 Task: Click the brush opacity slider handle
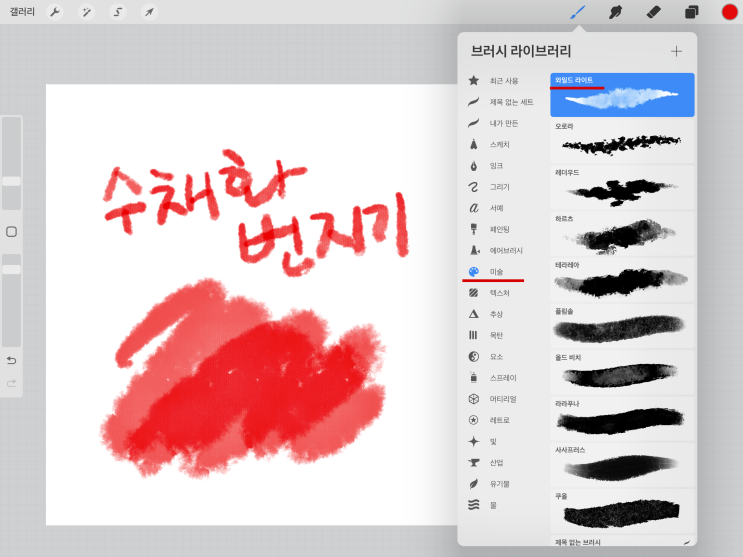11,269
